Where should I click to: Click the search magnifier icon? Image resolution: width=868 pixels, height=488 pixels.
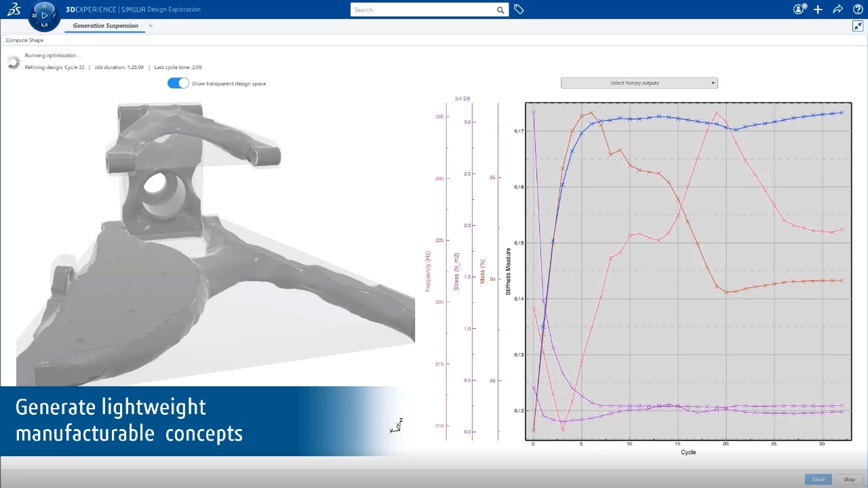point(500,10)
